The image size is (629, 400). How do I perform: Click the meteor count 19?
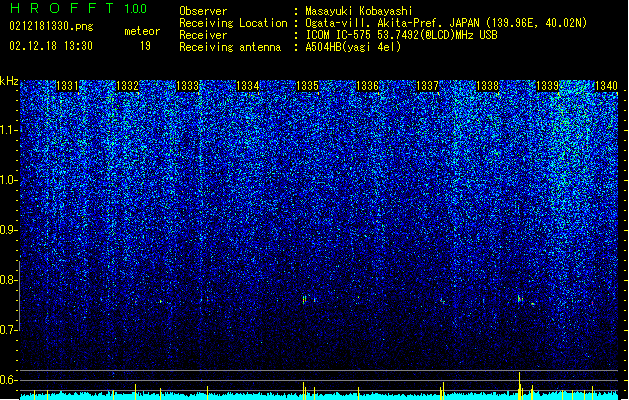tap(145, 46)
